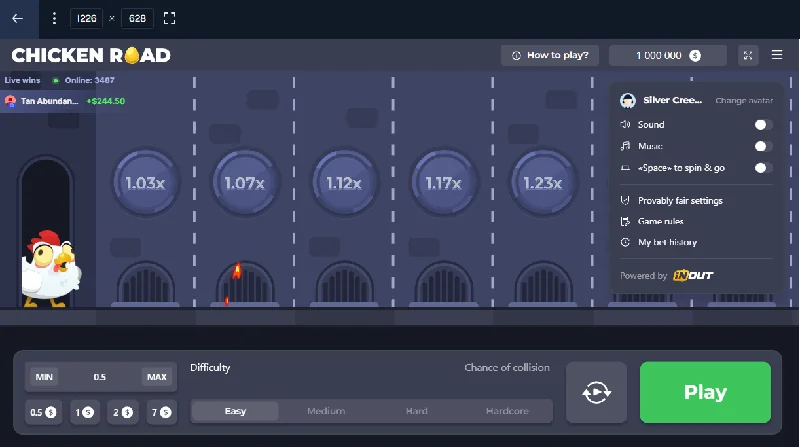The width and height of the screenshot is (800, 447).
Task: Select the 2 bet chip
Action: coord(123,412)
